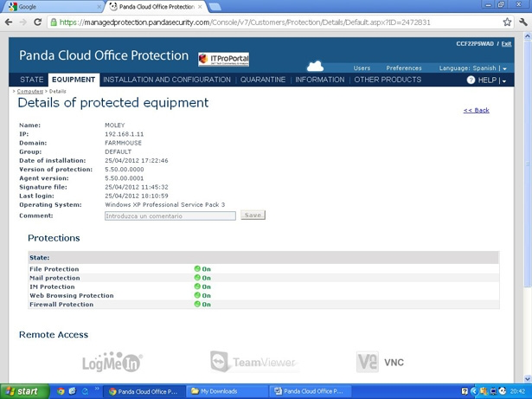532x399 pixels.
Task: Launch LogMeIn remote access
Action: (112, 362)
